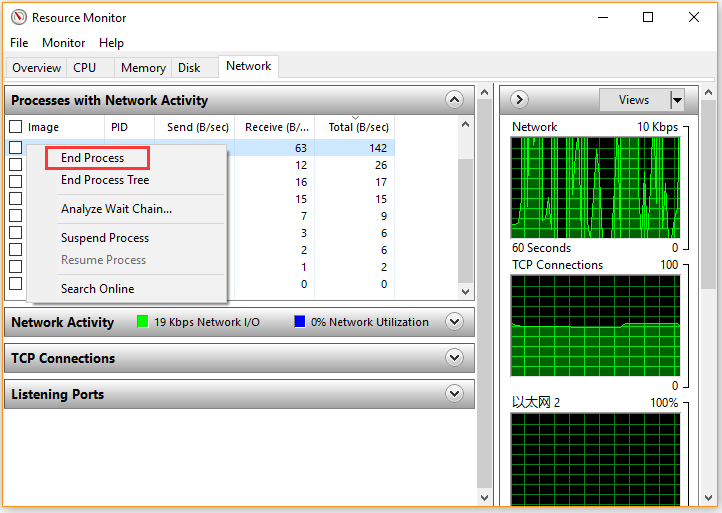Viewport: 722px width, 513px height.
Task: Click the main pane scroll-down arrow
Action: coord(484,498)
